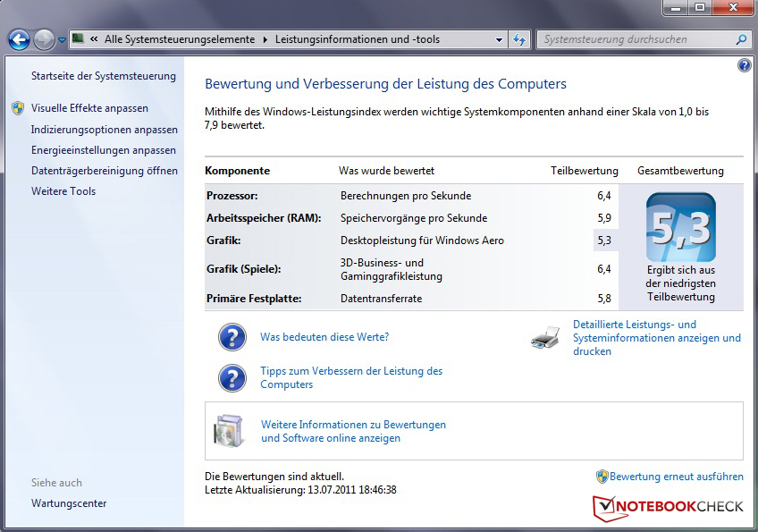This screenshot has height=532, width=758.
Task: Select the Primäre Festplatte: row label
Action: coord(254,299)
